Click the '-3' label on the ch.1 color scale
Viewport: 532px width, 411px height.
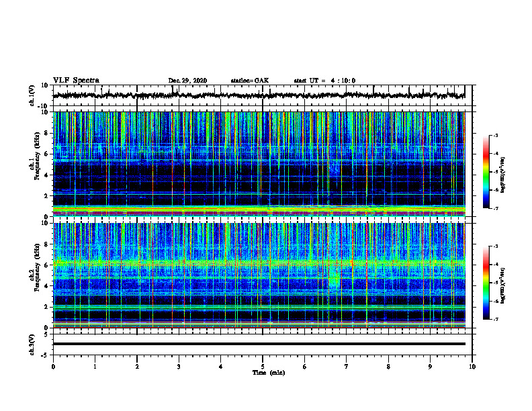(496, 135)
